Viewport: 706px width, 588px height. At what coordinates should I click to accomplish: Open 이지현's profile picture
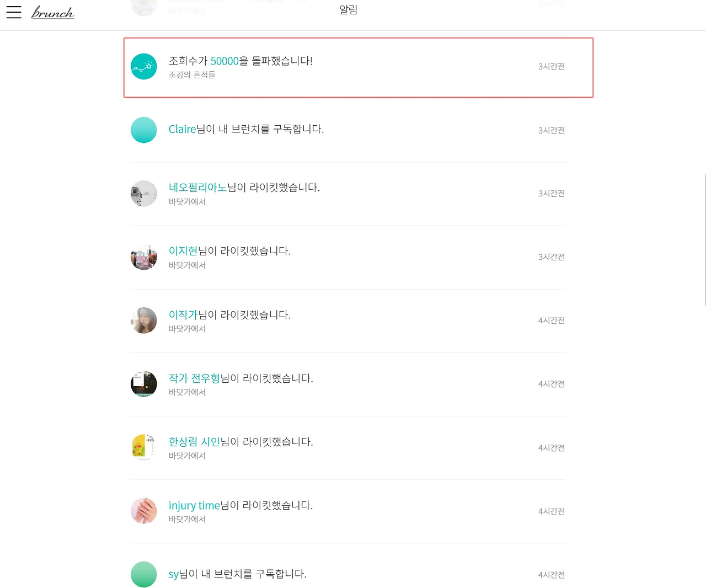(x=144, y=257)
